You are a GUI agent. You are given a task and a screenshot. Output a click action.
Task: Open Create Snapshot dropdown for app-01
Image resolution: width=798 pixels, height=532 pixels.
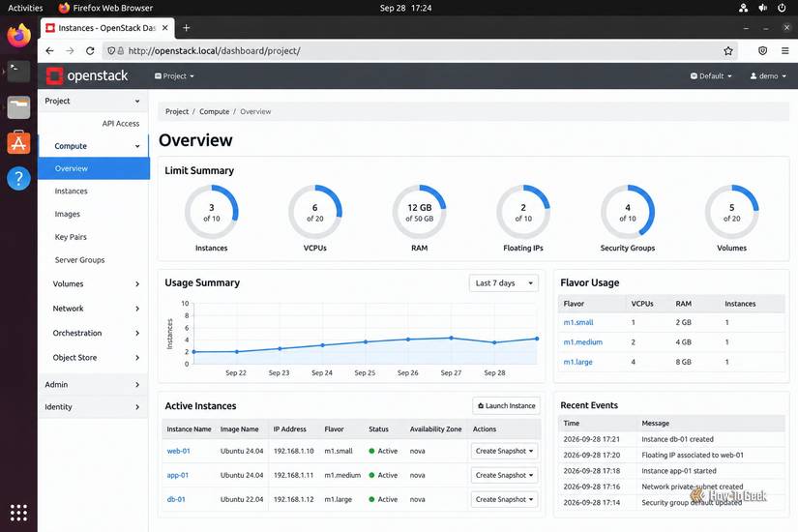tap(504, 475)
